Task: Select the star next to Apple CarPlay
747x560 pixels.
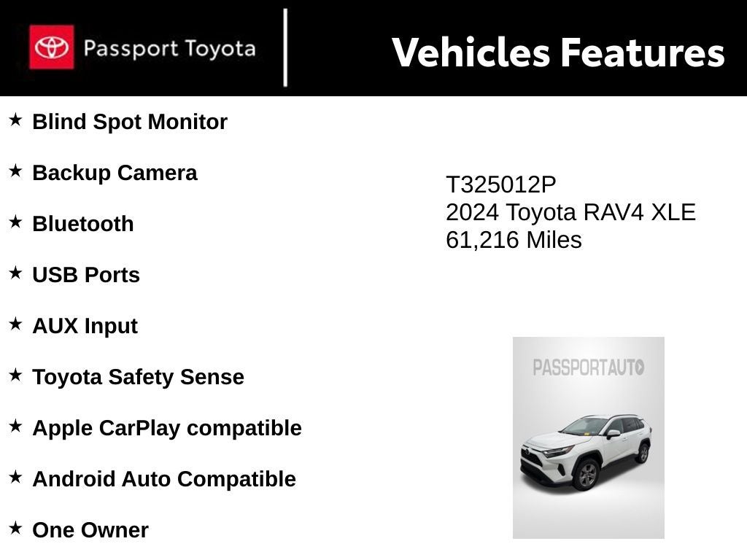Action: [x=15, y=427]
